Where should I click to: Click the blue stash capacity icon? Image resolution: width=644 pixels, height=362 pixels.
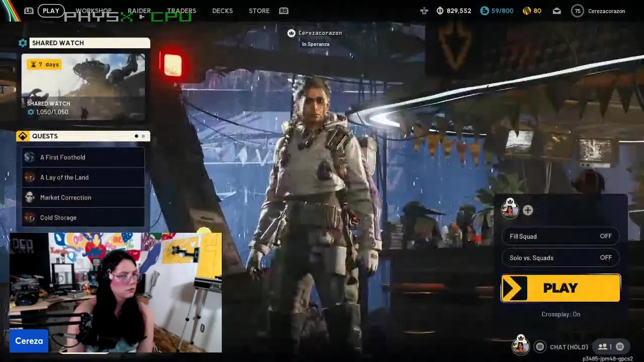click(485, 11)
